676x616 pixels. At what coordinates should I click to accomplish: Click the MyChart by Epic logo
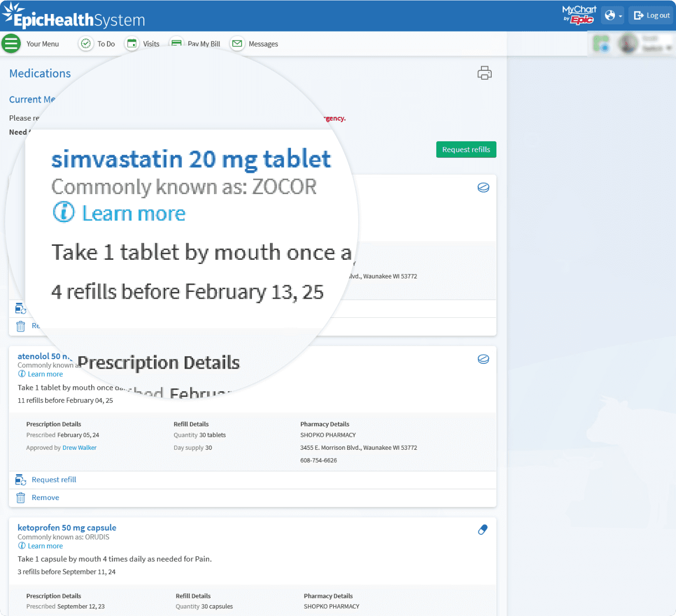[x=579, y=14]
